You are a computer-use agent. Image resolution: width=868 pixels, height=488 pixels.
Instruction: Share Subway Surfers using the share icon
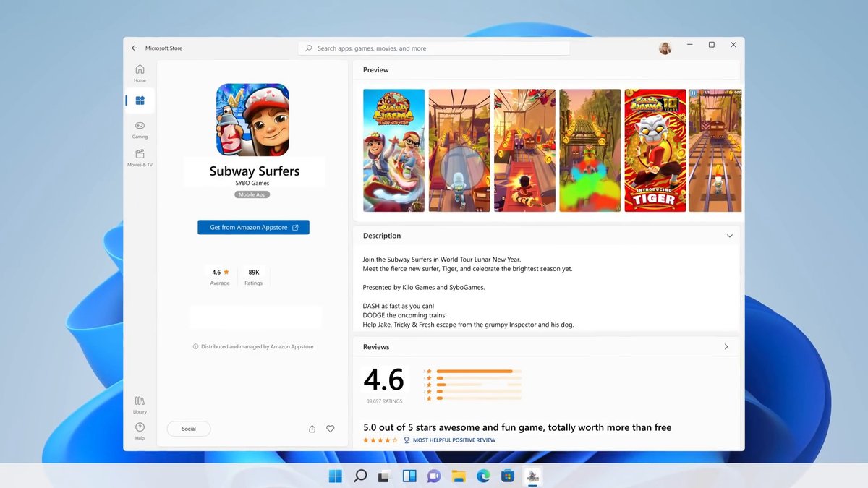(312, 428)
